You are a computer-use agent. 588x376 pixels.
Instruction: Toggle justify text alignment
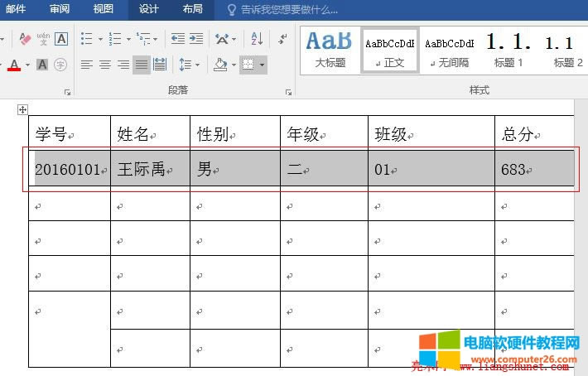(x=142, y=65)
